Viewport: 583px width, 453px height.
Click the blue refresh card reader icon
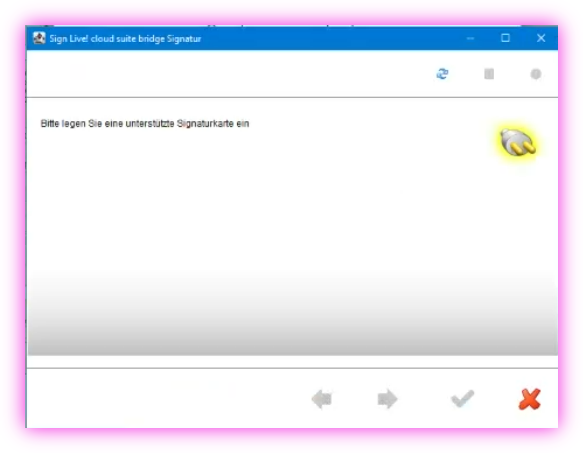pos(442,74)
